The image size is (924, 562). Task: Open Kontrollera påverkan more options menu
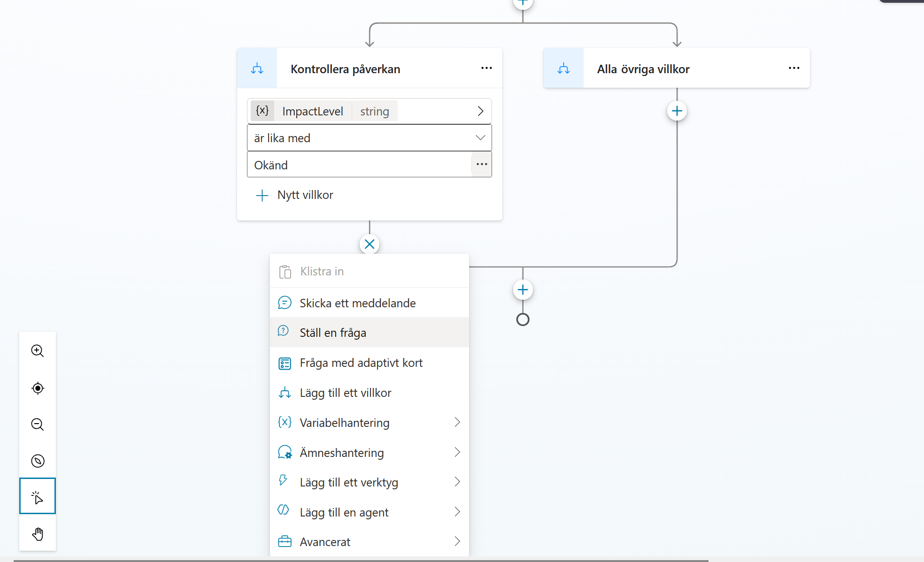486,68
